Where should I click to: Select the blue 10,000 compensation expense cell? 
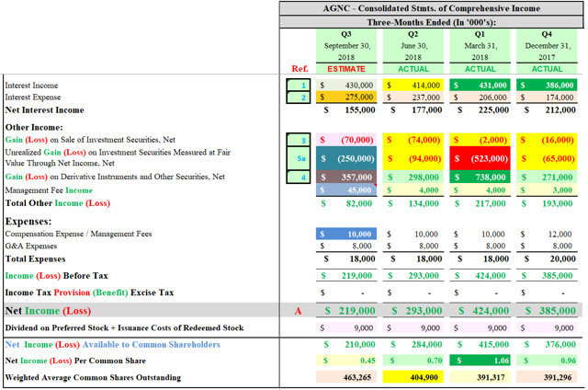[346, 234]
